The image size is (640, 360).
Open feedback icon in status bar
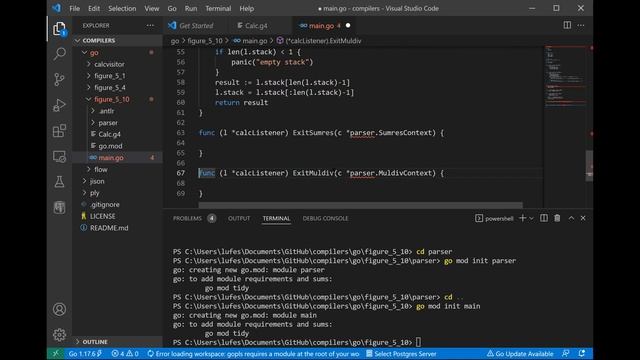click(x=566, y=353)
